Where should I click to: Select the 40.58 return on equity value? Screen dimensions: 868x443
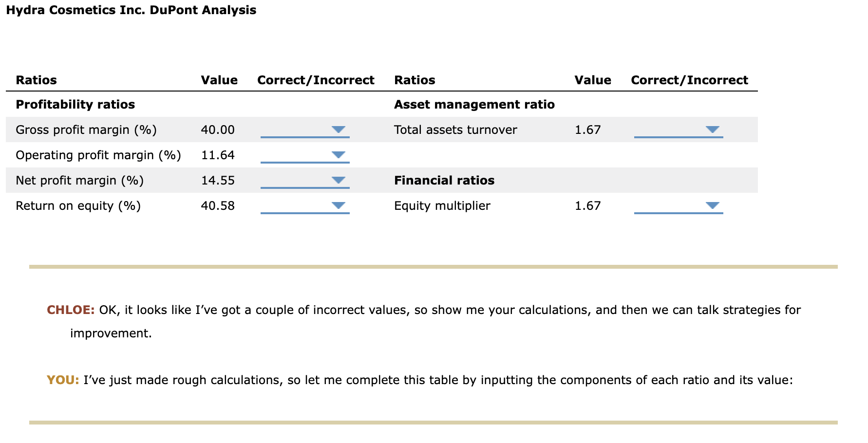pos(218,206)
